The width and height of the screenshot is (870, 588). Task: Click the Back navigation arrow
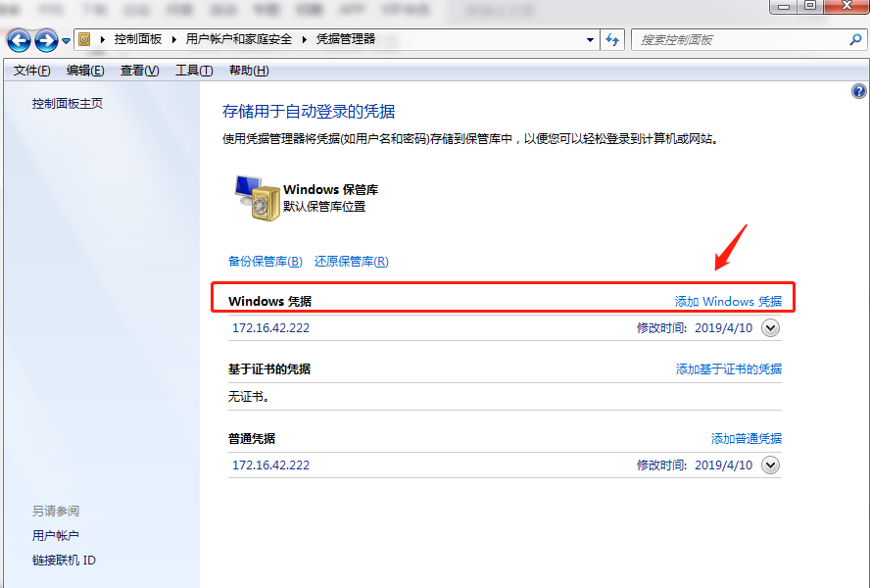(19, 40)
